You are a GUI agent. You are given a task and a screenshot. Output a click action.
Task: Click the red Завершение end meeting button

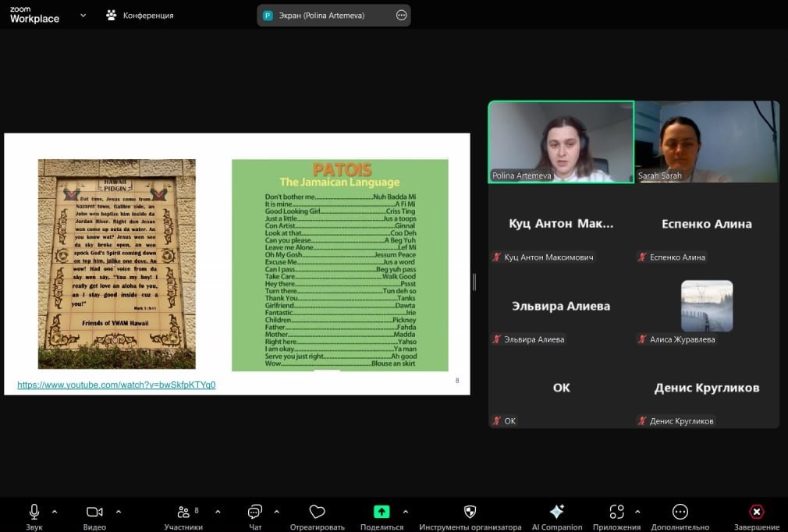coord(756,512)
